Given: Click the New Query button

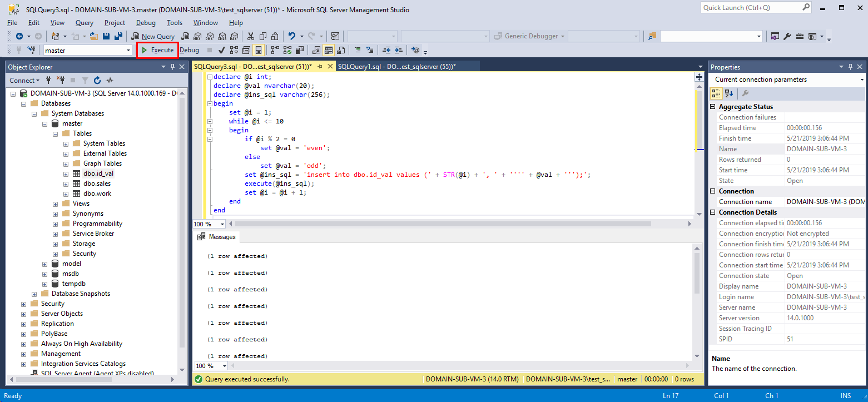Looking at the screenshot, I should point(153,36).
